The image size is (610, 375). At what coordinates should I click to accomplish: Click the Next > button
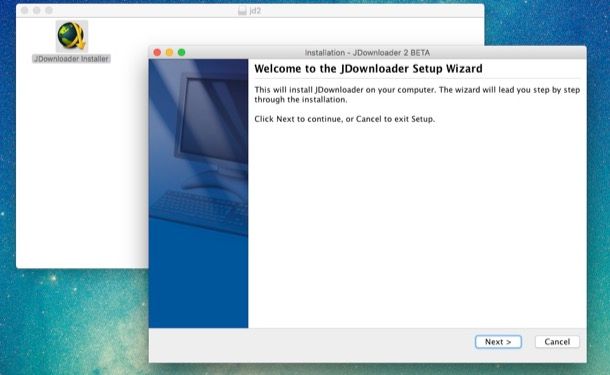pyautogui.click(x=498, y=342)
